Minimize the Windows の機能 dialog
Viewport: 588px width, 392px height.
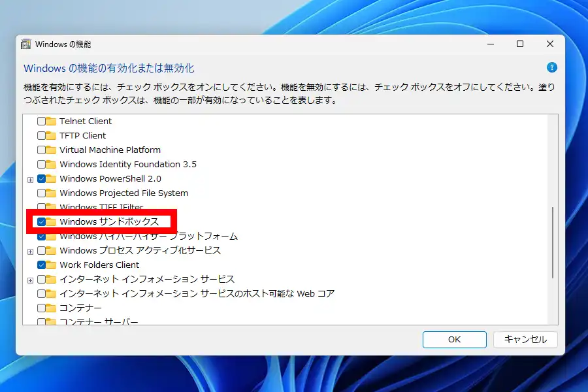coord(491,44)
